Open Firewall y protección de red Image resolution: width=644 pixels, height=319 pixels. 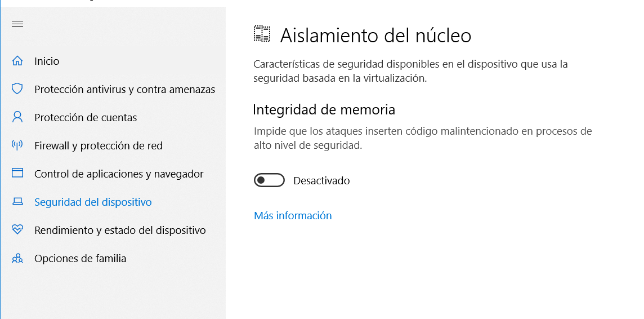pyautogui.click(x=99, y=145)
